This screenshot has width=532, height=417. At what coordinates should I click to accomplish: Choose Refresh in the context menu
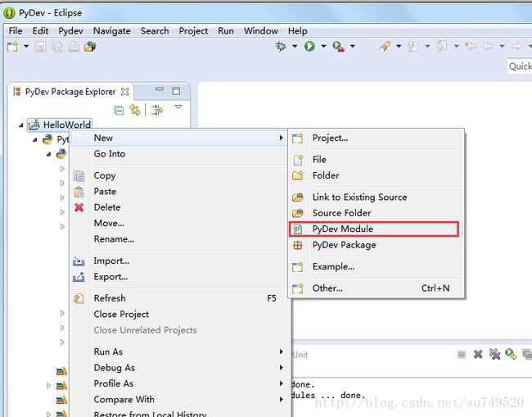(179, 298)
